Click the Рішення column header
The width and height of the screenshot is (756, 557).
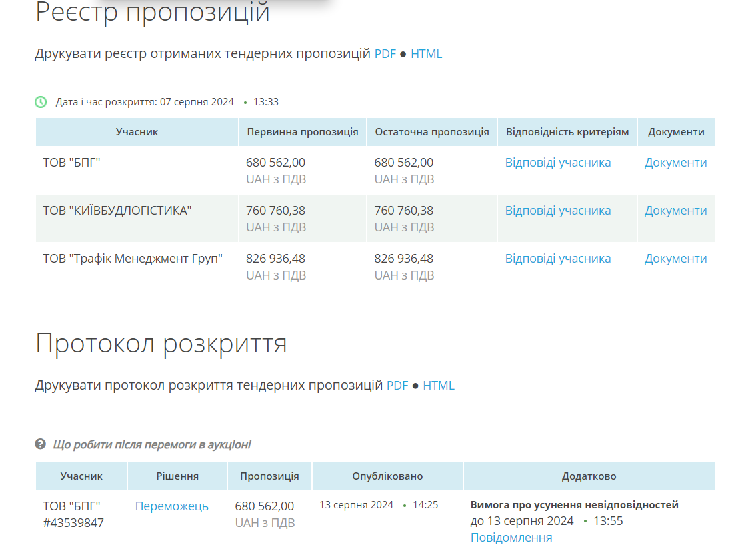pyautogui.click(x=177, y=476)
